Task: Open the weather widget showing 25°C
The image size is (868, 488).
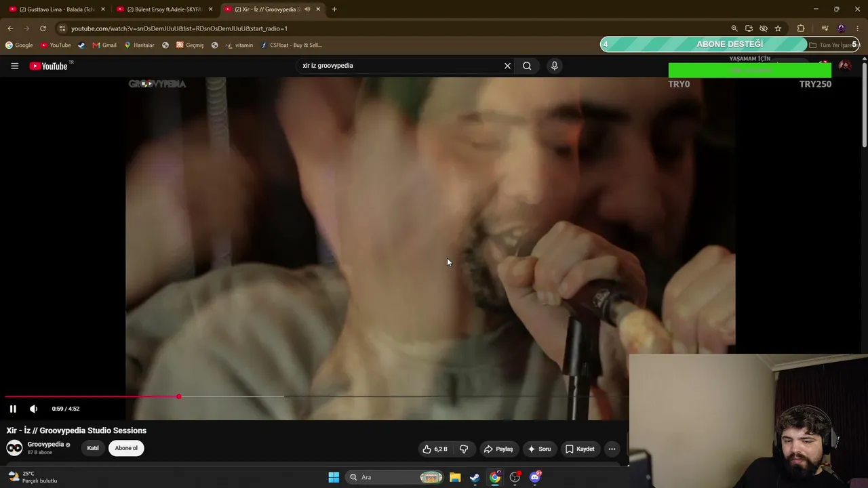Action: point(33,477)
